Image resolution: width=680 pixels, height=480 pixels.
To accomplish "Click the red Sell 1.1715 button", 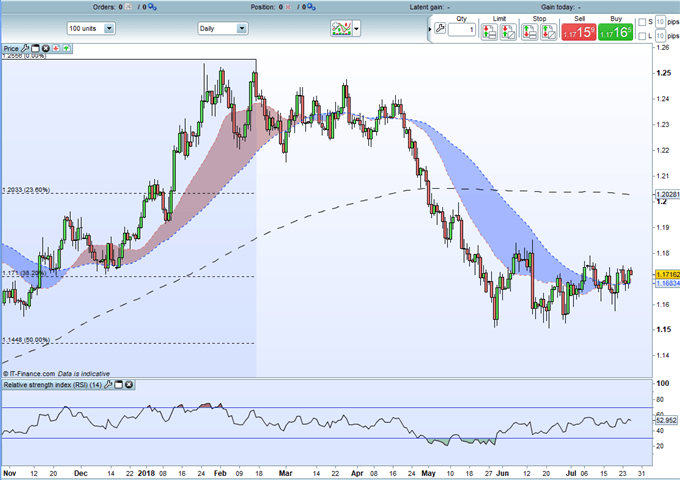I will tap(579, 32).
